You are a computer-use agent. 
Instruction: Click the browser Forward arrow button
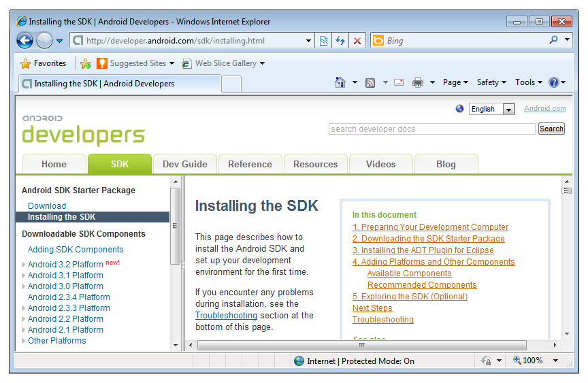44,40
